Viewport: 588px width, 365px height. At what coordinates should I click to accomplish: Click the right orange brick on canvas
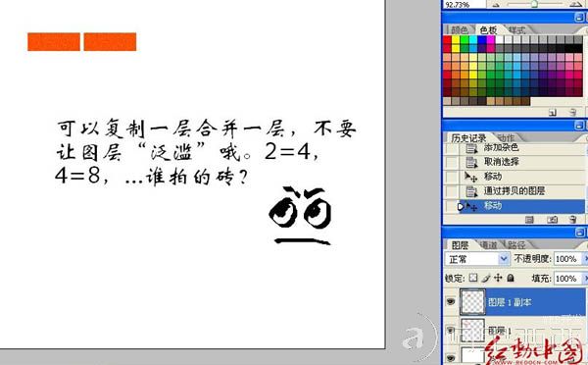coord(110,41)
